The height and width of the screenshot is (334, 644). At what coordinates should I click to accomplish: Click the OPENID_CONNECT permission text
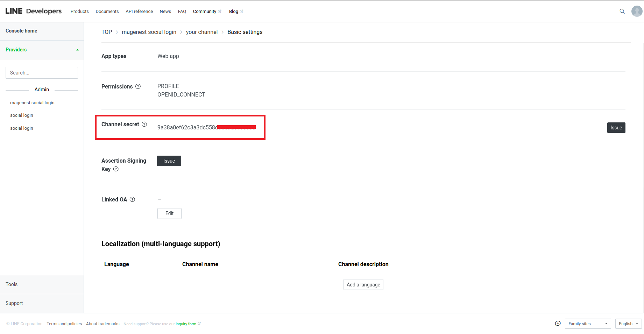point(181,94)
